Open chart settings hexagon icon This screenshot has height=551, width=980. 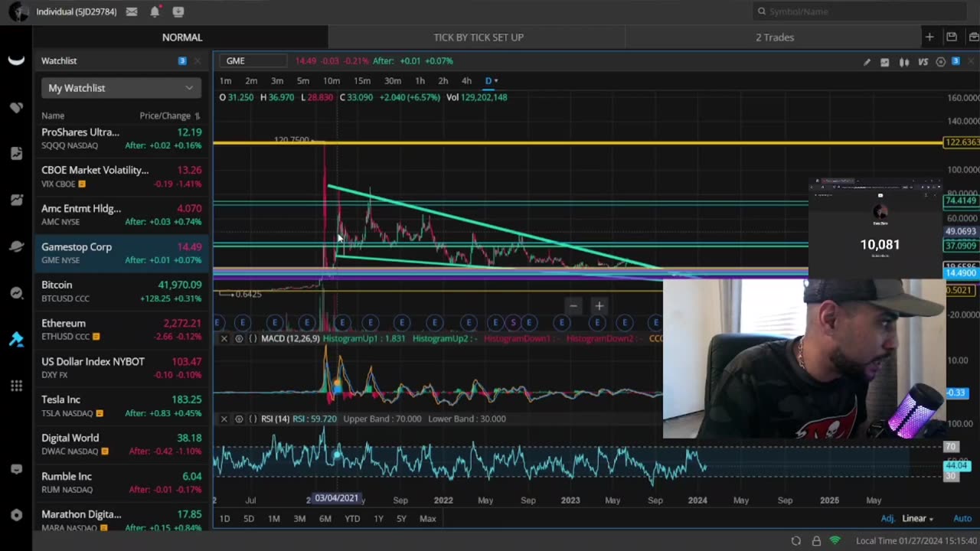pyautogui.click(x=941, y=62)
